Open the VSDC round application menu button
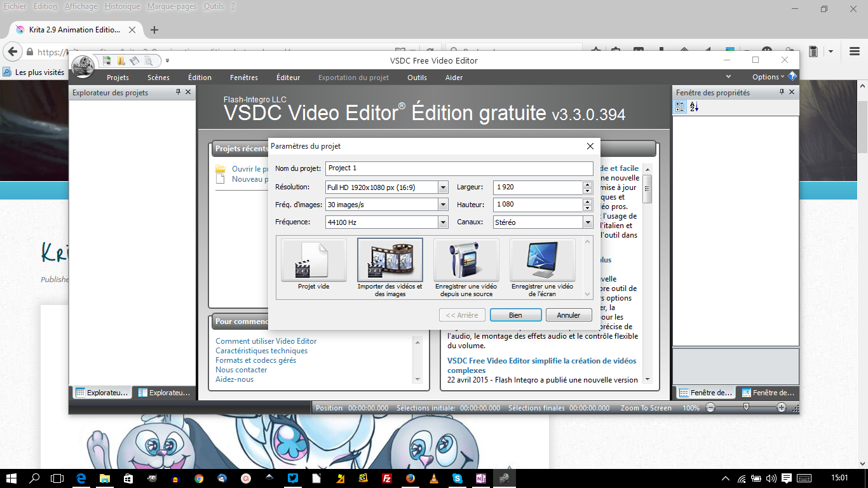Viewport: 868px width, 488px height. [x=83, y=66]
